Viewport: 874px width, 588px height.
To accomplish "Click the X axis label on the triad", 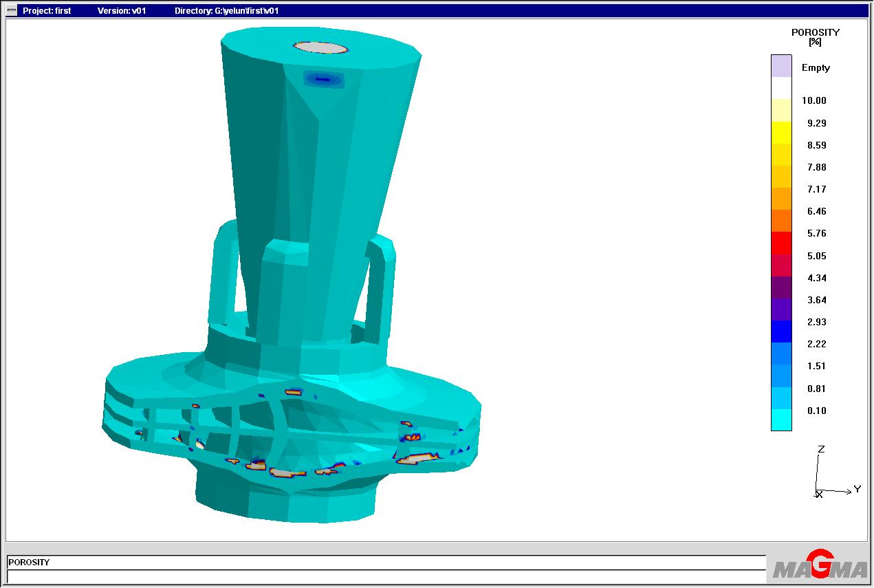I will point(818,496).
